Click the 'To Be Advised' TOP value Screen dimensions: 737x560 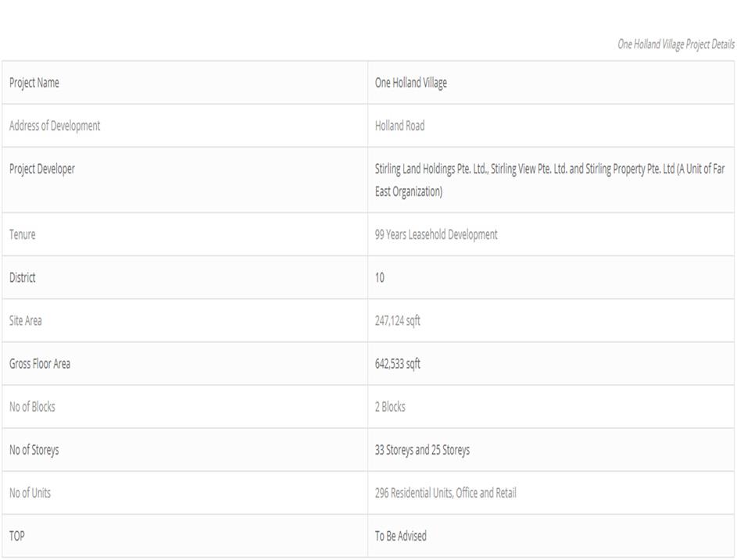point(401,536)
